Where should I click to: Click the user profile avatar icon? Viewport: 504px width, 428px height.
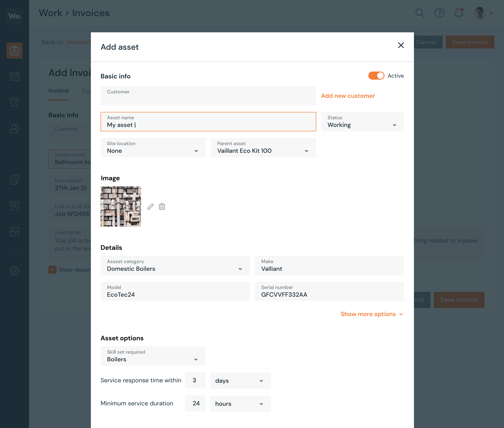480,13
